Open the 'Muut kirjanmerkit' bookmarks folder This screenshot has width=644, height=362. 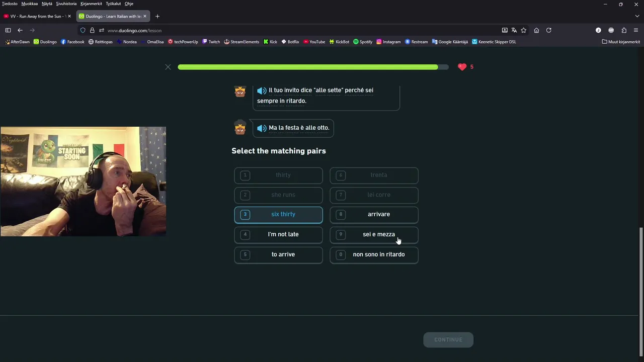pos(621,42)
